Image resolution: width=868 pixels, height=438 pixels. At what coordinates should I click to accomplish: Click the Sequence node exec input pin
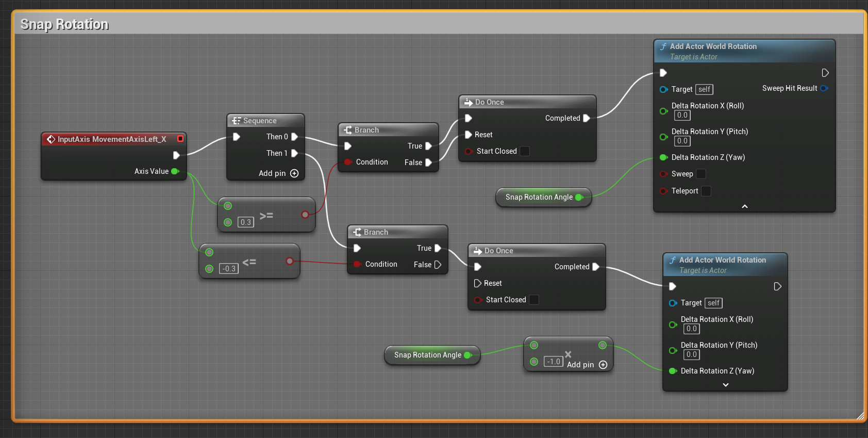(237, 137)
